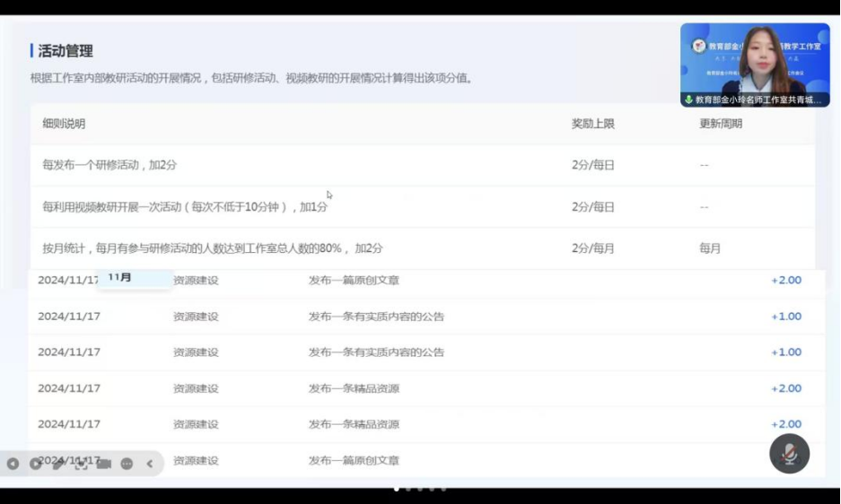Click 资源建设 in the first 精品资源 row
841x504 pixels.
pyautogui.click(x=196, y=388)
